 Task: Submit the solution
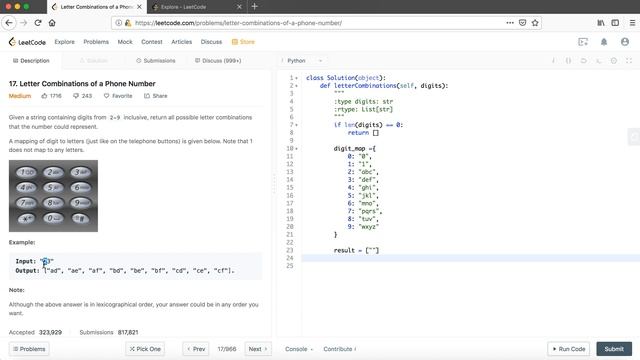coord(614,349)
